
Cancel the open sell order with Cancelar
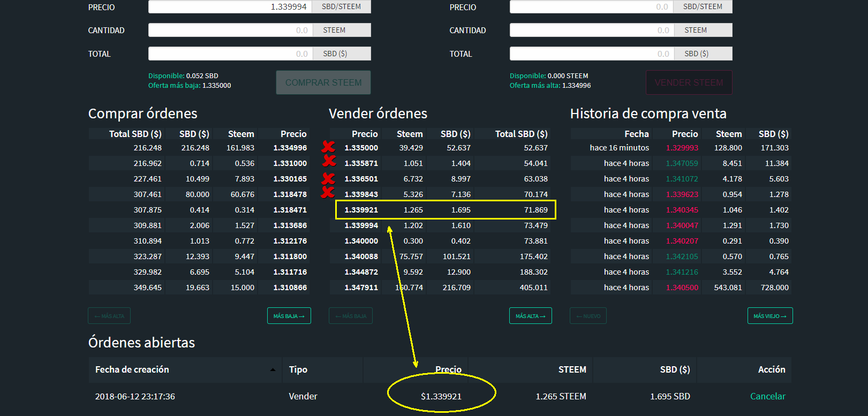pyautogui.click(x=768, y=397)
